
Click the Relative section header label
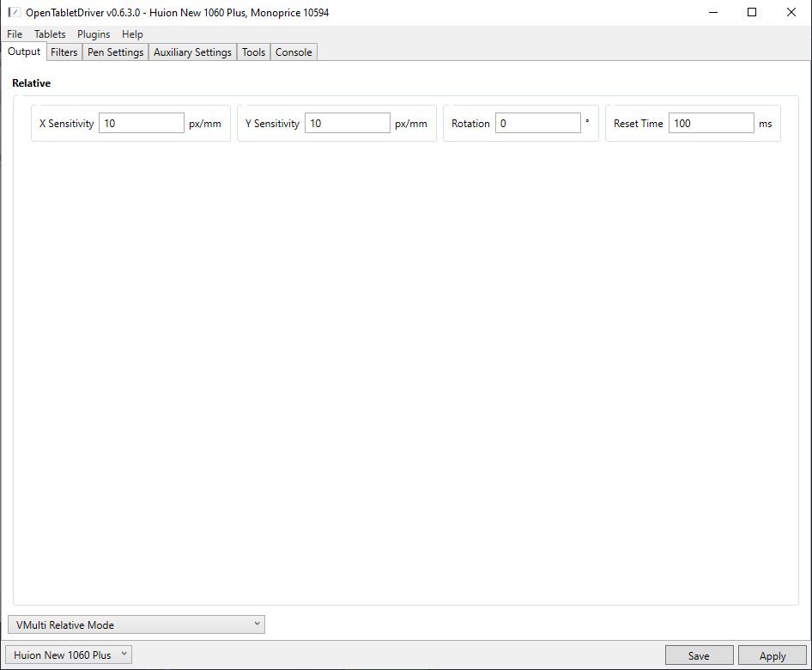pos(31,82)
